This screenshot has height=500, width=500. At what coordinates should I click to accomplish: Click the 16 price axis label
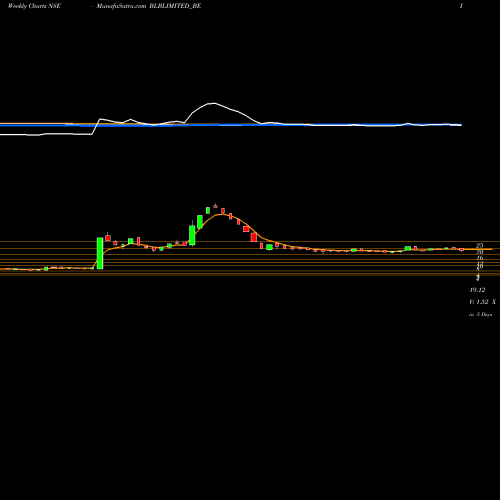tap(480, 258)
